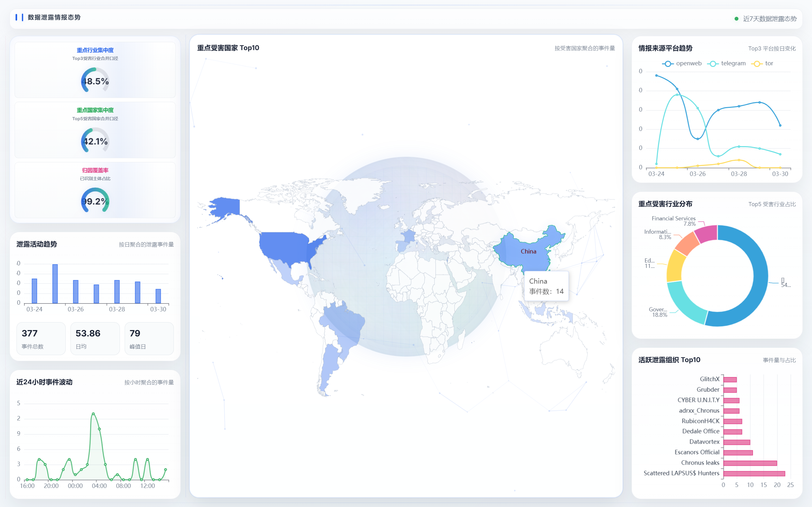Viewport: 812px width, 507px height.
Task: Click the green status dot in header
Action: point(736,19)
